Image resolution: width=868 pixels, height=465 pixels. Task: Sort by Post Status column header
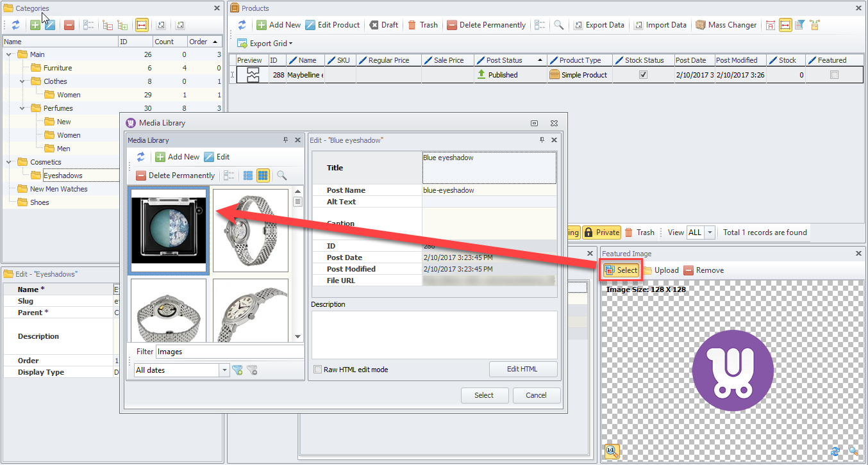point(511,60)
